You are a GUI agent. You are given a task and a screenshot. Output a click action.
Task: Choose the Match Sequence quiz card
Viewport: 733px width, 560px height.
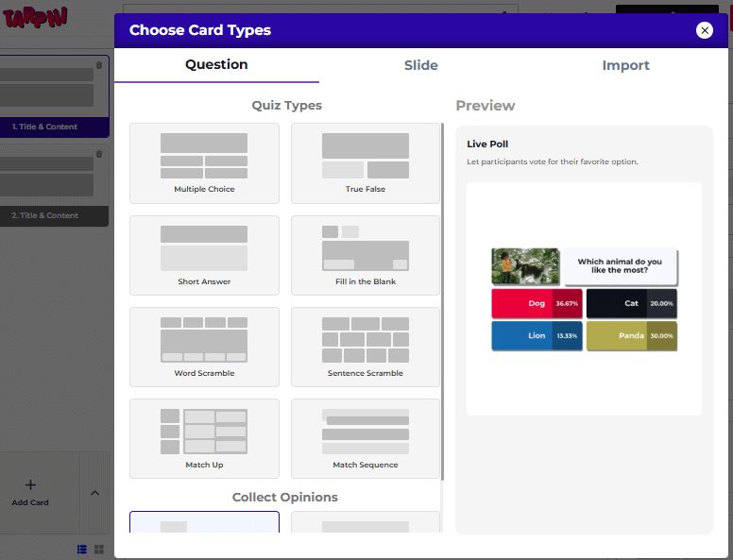[x=365, y=437]
